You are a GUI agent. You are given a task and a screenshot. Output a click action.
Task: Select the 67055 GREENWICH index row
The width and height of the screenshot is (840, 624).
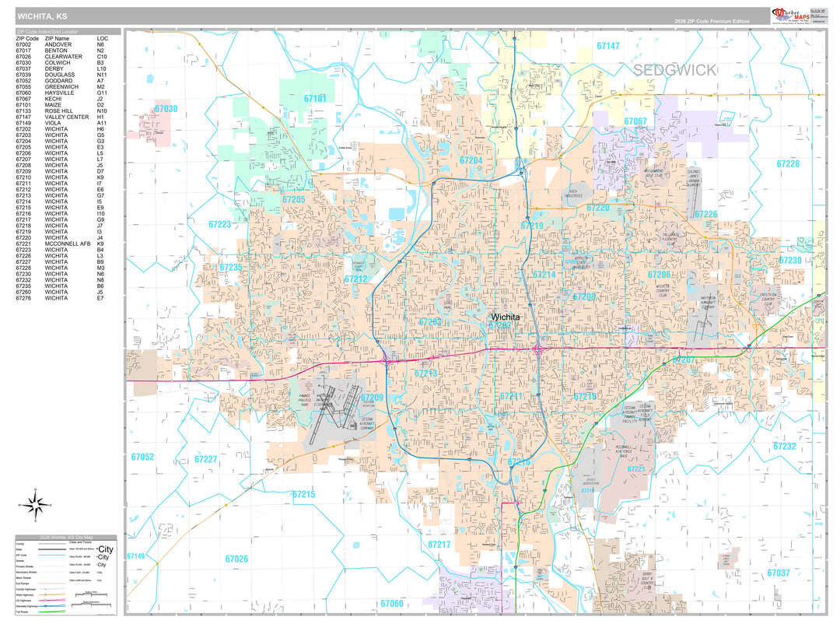(x=61, y=87)
